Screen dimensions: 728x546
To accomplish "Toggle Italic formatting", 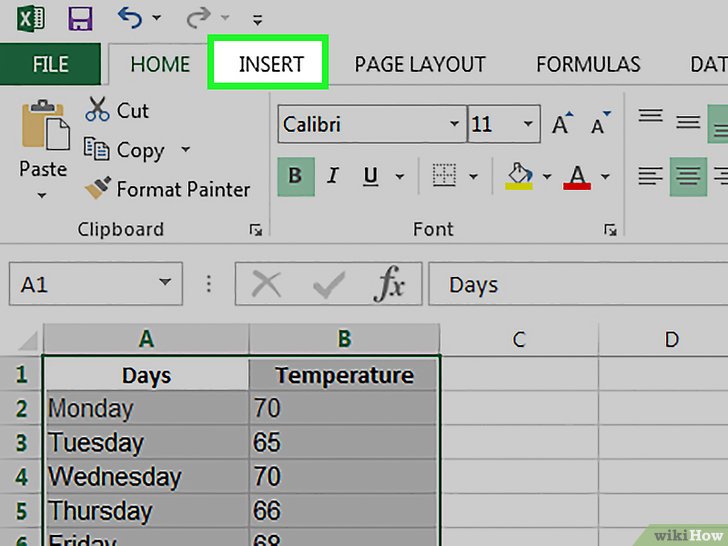I will tap(333, 177).
